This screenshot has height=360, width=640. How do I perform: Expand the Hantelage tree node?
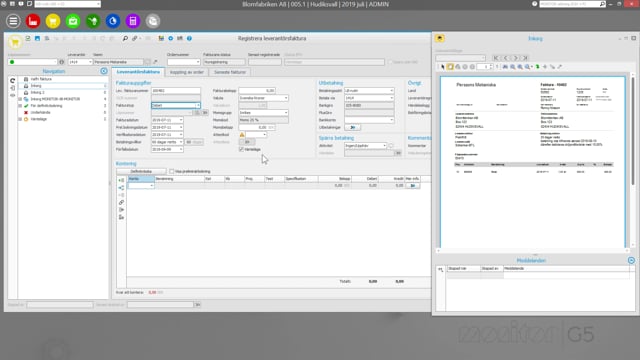(20, 119)
